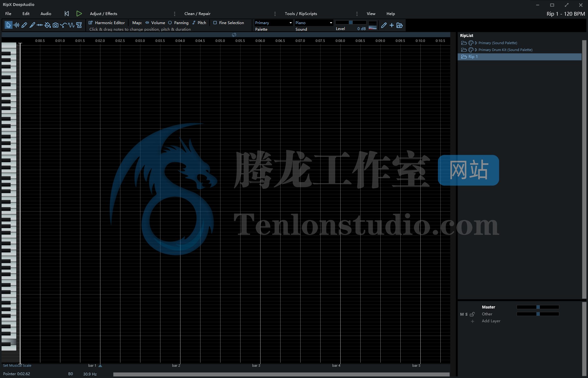The width and height of the screenshot is (588, 378).
Task: Click plus icon beside Add Layer
Action: pos(473,321)
